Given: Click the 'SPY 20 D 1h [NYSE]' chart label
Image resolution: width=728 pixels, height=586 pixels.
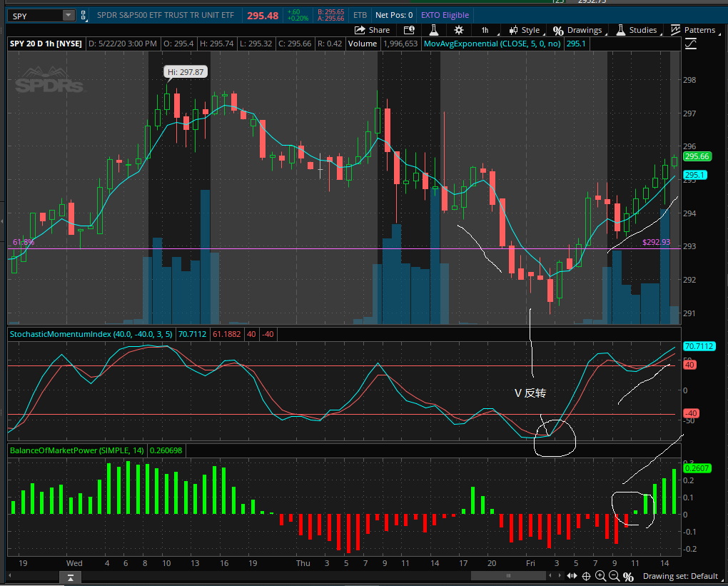Looking at the screenshot, I should (46, 44).
